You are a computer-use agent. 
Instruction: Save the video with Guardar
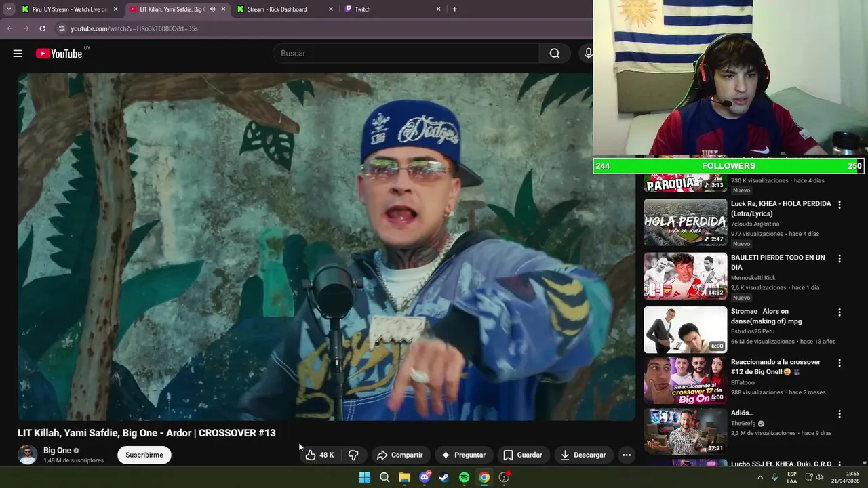pos(523,455)
